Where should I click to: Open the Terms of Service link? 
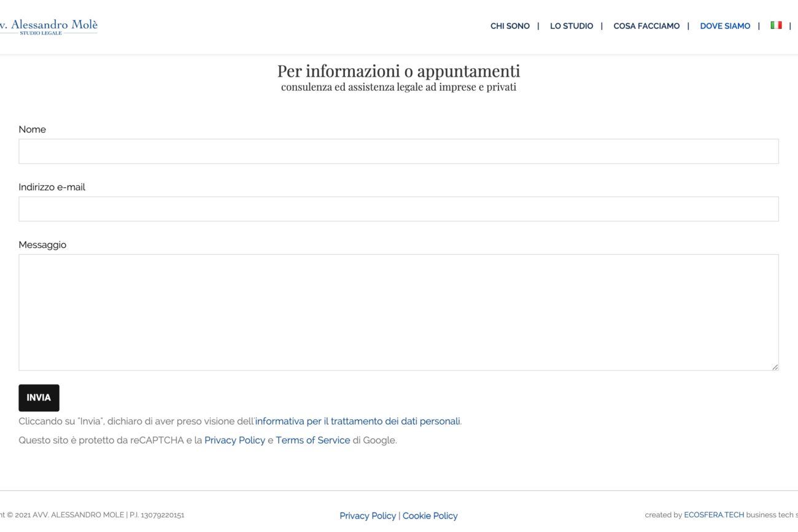(x=312, y=440)
